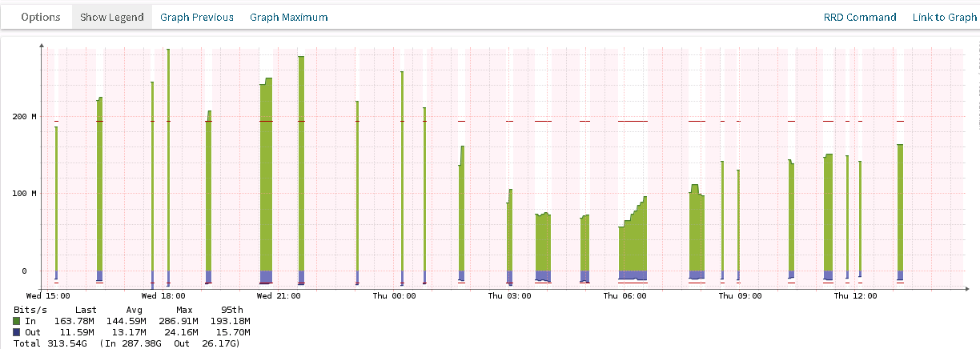Image resolution: width=980 pixels, height=349 pixels.
Task: Click the Thu 12:00 axis label
Action: point(855,296)
